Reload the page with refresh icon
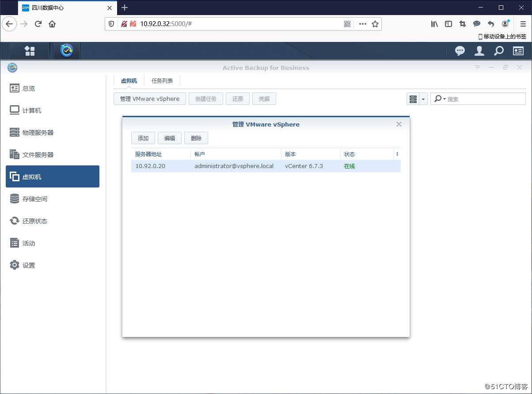 point(38,24)
